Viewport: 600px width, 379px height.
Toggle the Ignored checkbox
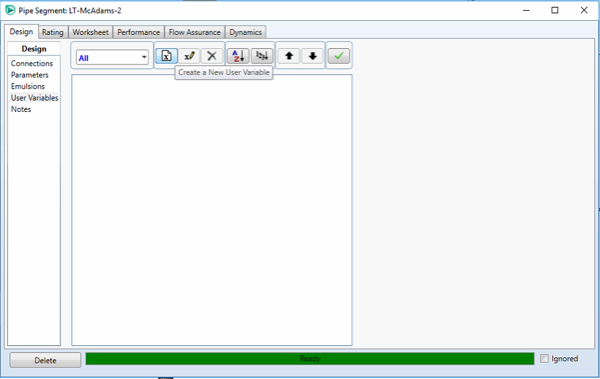click(x=544, y=359)
